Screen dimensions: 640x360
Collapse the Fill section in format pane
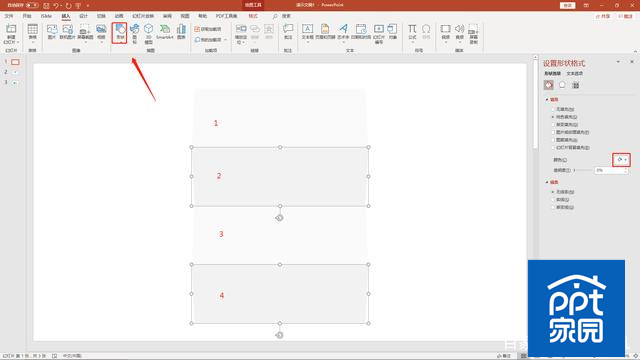(x=551, y=100)
